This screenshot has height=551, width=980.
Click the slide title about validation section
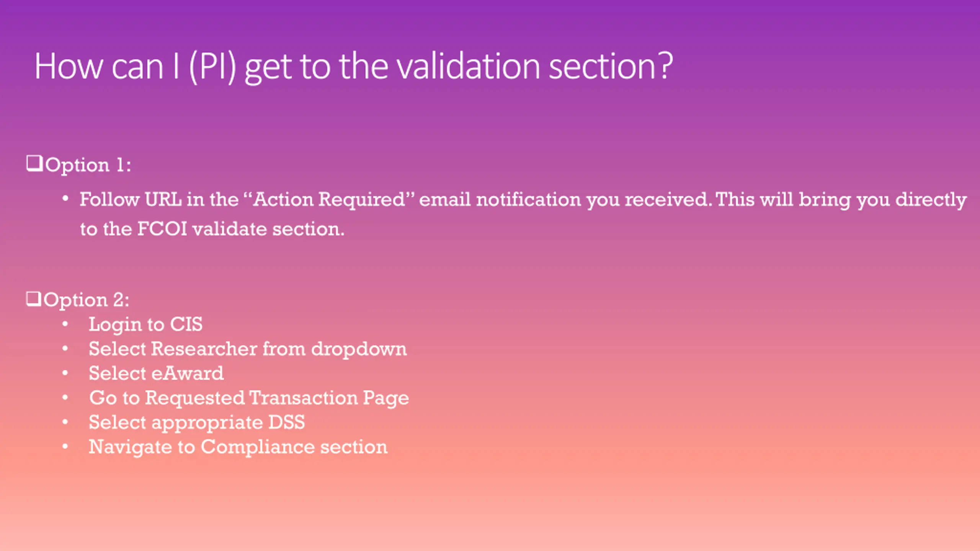pos(353,67)
